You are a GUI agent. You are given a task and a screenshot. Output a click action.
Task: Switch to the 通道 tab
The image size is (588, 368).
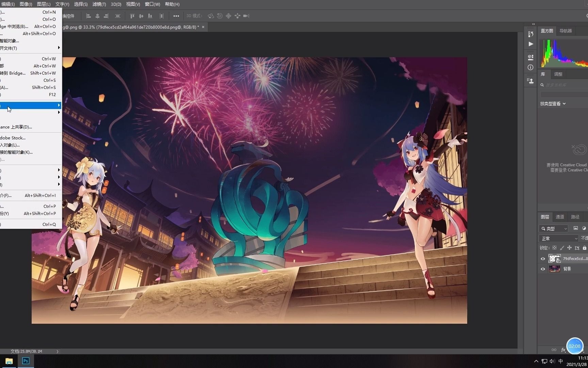coord(560,217)
